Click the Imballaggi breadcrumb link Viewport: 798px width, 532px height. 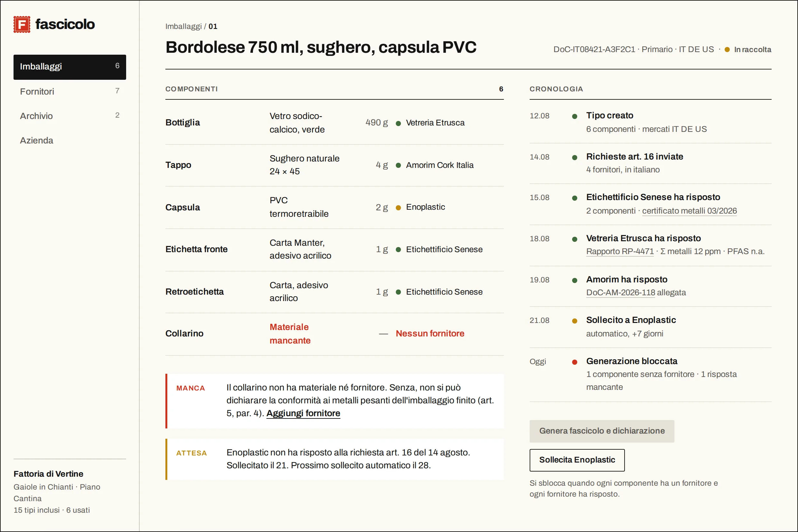[183, 26]
